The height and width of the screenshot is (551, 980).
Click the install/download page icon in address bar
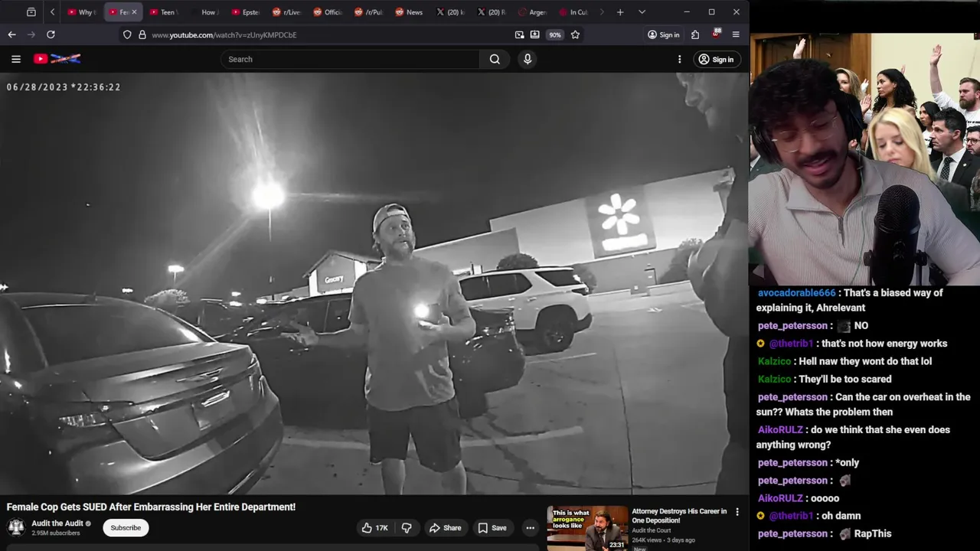pyautogui.click(x=534, y=34)
